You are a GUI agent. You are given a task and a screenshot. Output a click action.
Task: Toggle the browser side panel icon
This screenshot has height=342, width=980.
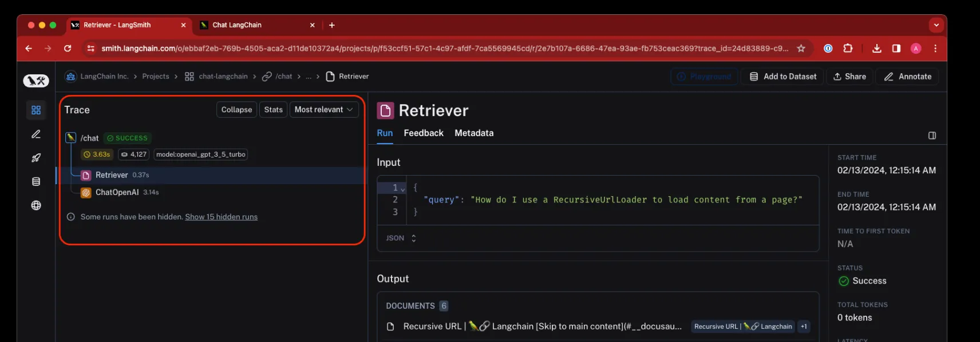pyautogui.click(x=896, y=49)
